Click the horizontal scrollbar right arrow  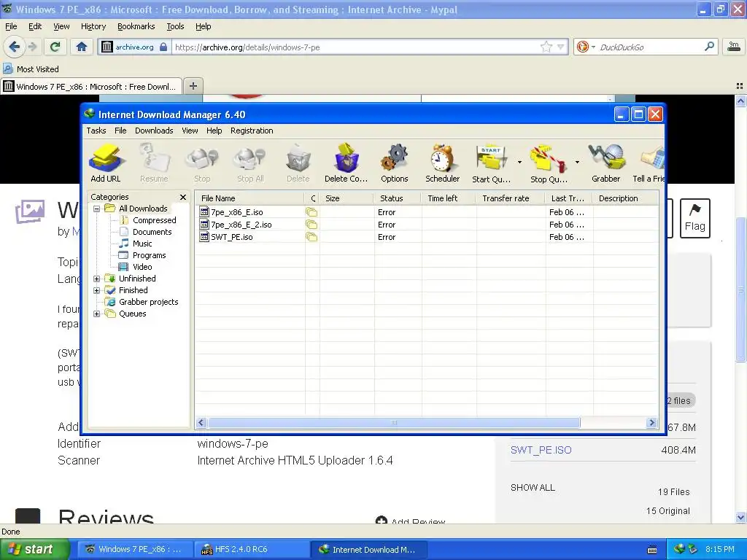click(x=651, y=423)
